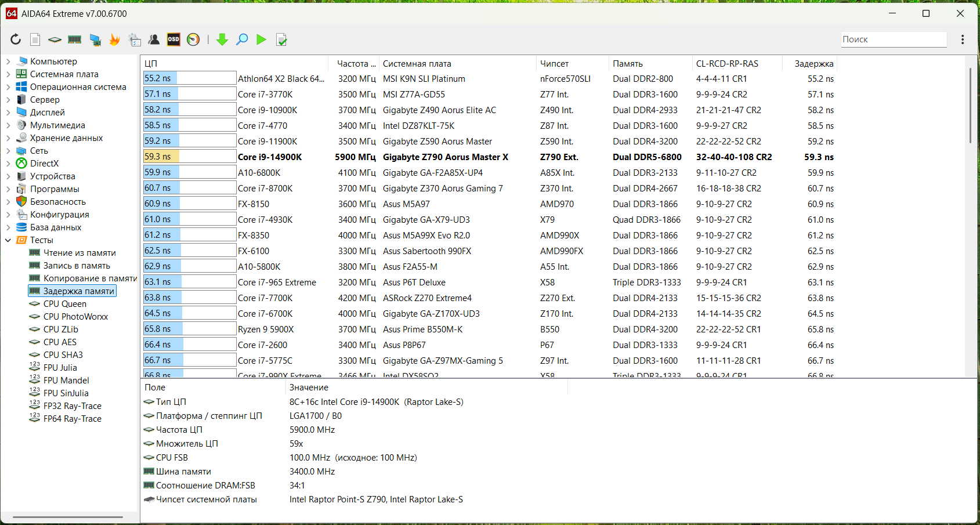The width and height of the screenshot is (980, 525).
Task: Sort by the Системная плата column header
Action: click(458, 64)
